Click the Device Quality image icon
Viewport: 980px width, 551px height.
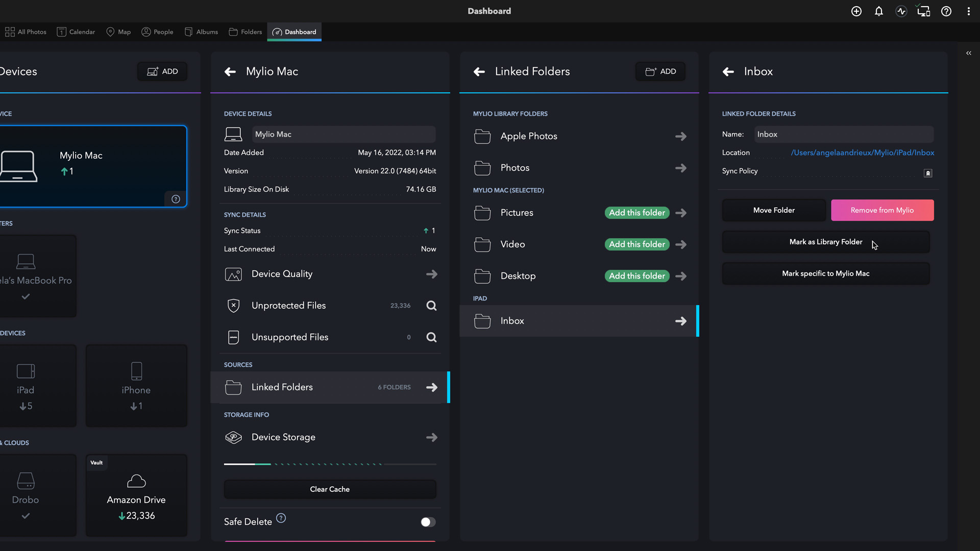(x=233, y=274)
